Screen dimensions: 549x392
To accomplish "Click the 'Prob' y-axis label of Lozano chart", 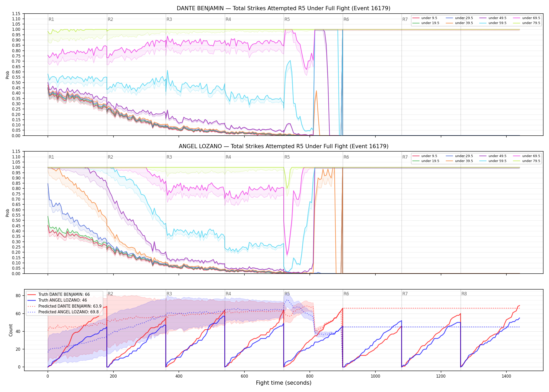I will pos(8,213).
